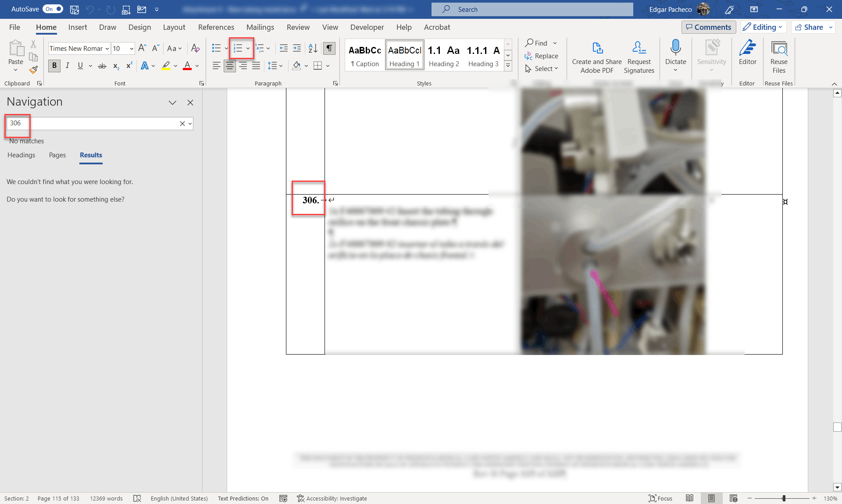
Task: Select the Italic formatting icon
Action: (x=67, y=65)
